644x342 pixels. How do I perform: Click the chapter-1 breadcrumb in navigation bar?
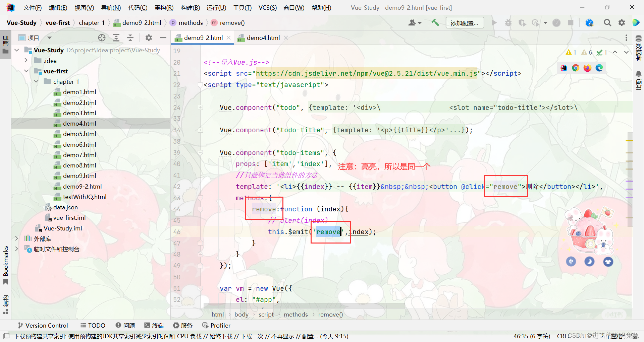click(x=92, y=23)
